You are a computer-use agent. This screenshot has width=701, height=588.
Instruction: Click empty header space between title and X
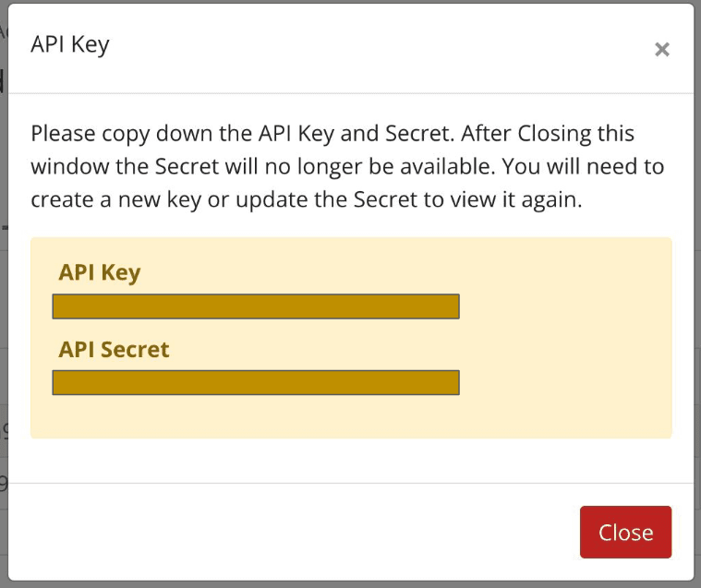(x=369, y=48)
